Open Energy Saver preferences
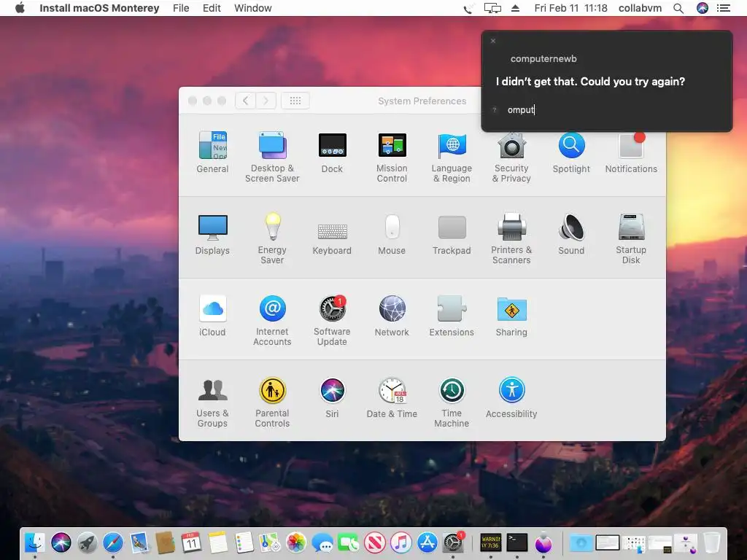 [x=272, y=238]
